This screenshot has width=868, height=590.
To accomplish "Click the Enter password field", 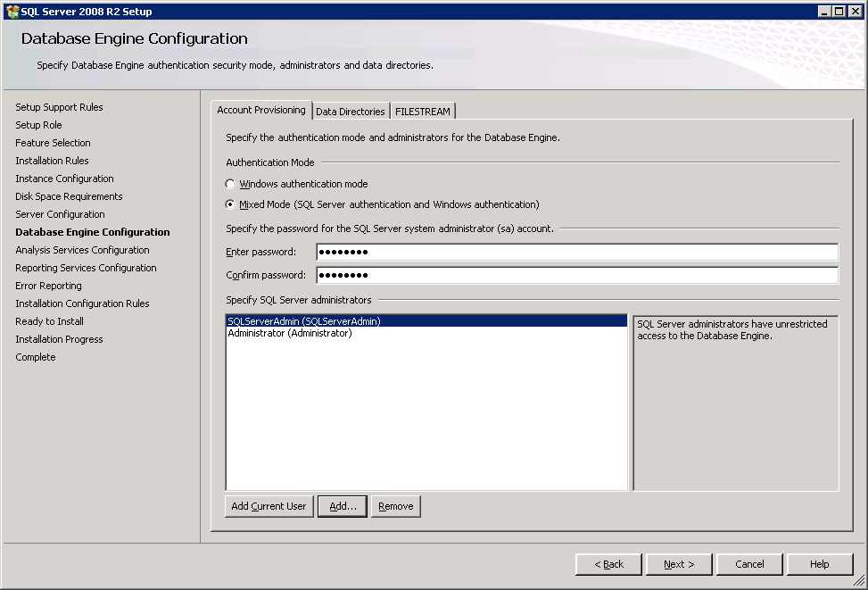I will click(577, 252).
